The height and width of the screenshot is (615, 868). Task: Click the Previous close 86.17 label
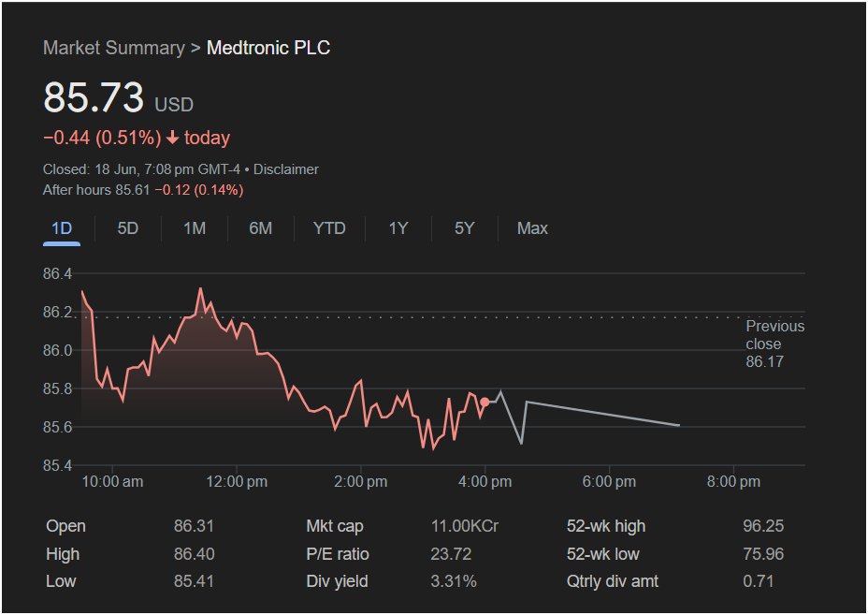tap(774, 344)
